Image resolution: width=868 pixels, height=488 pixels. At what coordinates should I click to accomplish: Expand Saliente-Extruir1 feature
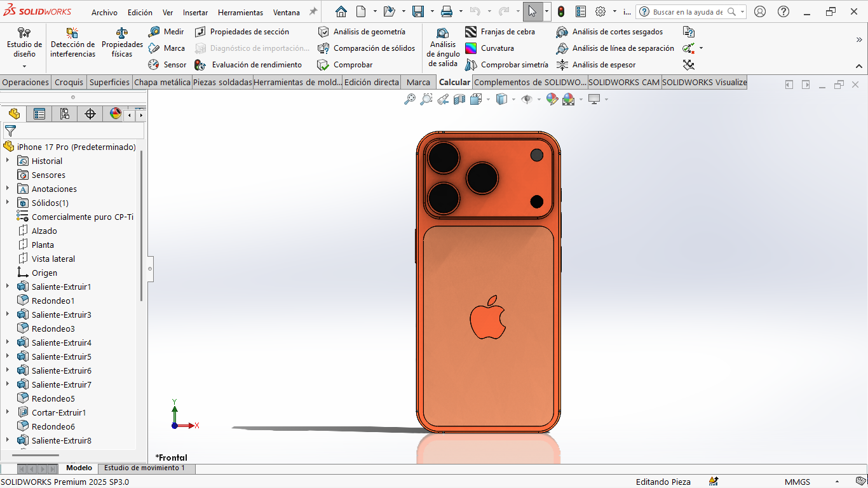coord(8,287)
